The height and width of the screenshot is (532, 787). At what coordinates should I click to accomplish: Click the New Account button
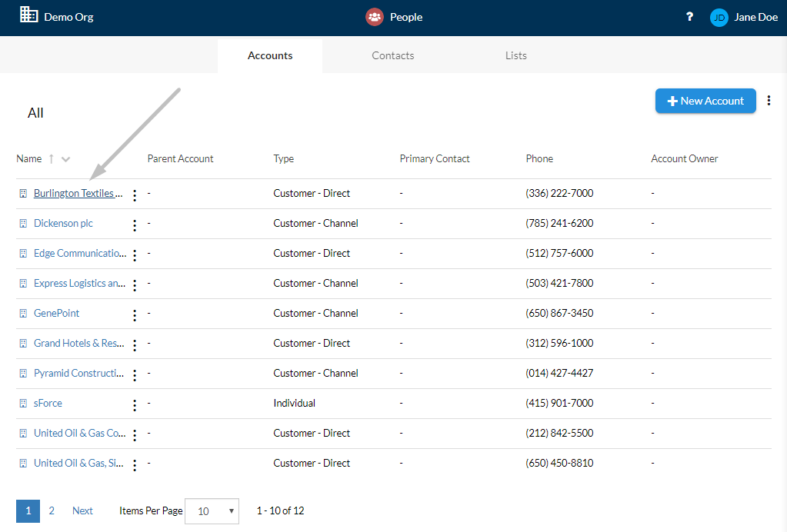pos(705,101)
